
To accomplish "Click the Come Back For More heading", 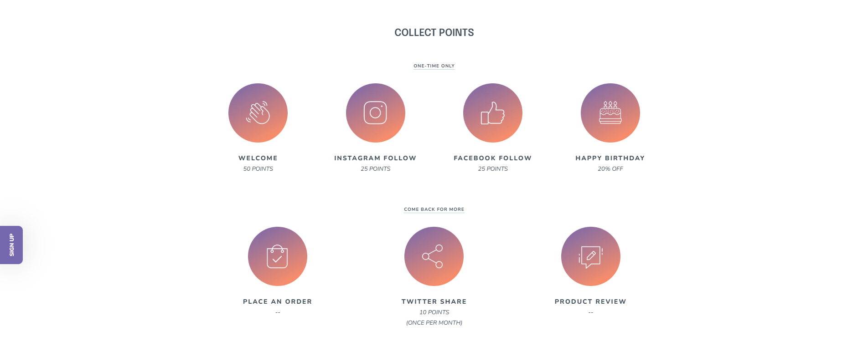I will 434,209.
